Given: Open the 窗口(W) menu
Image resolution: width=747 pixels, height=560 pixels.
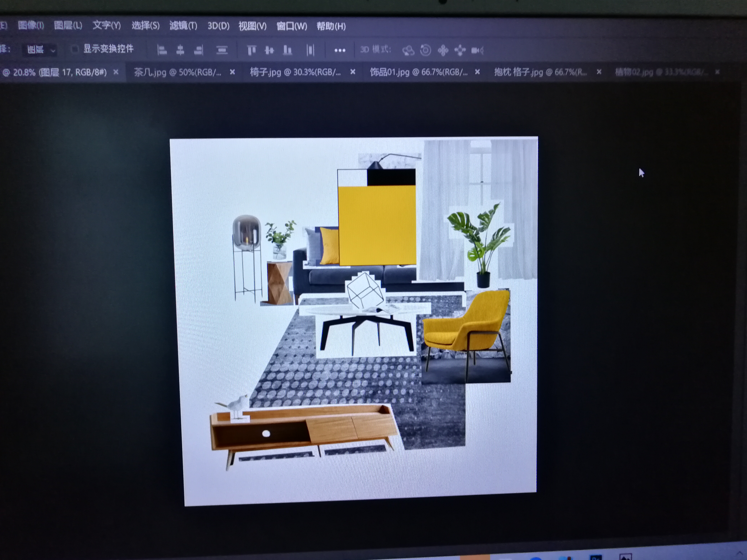Looking at the screenshot, I should [292, 26].
